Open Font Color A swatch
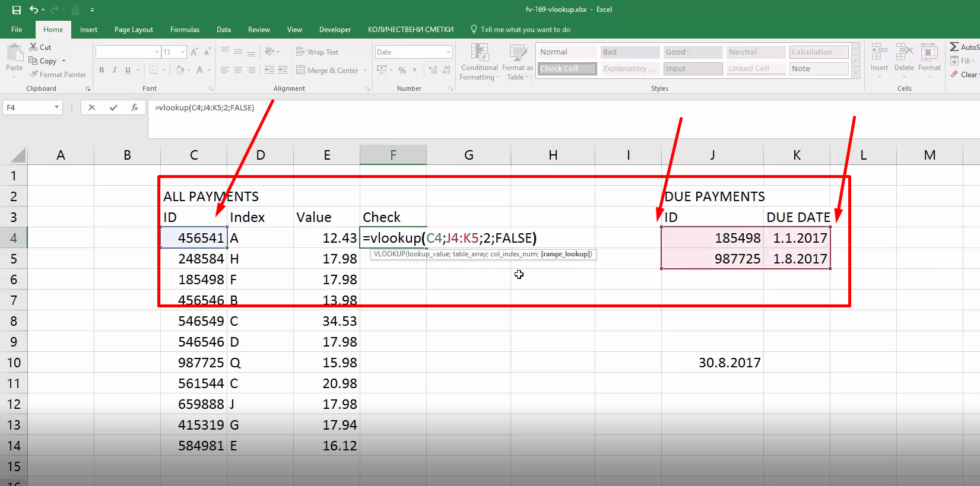Viewport: 980px width, 486px height. (199, 69)
